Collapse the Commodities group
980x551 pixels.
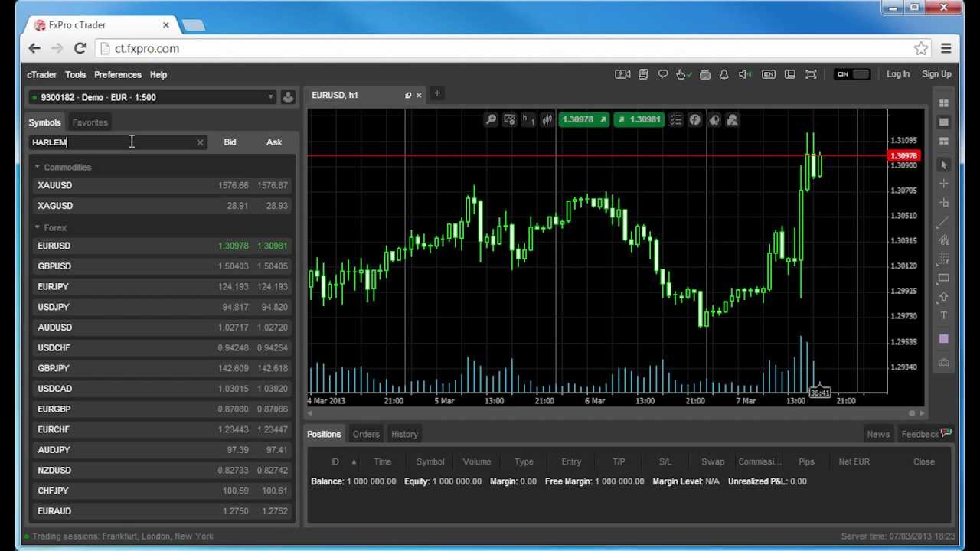[x=37, y=167]
